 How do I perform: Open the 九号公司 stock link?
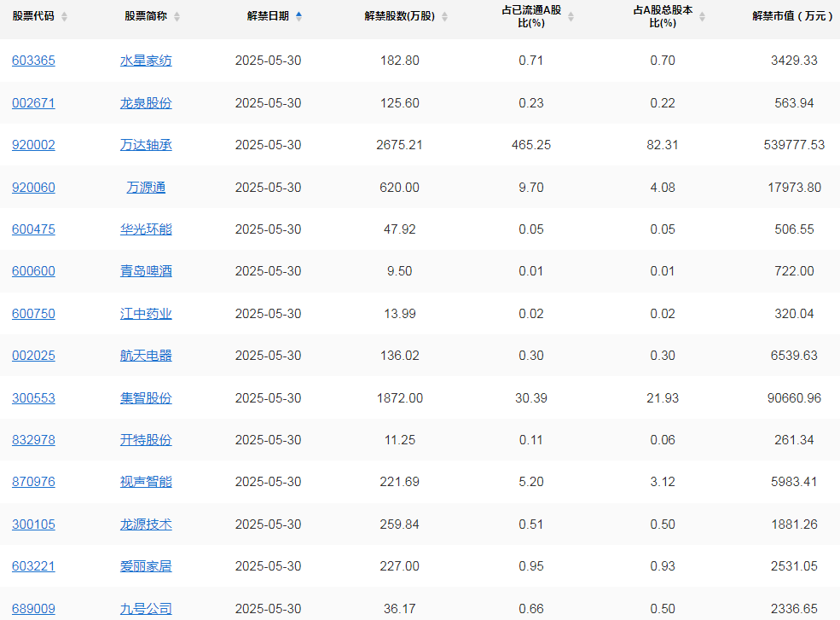pyautogui.click(x=146, y=609)
